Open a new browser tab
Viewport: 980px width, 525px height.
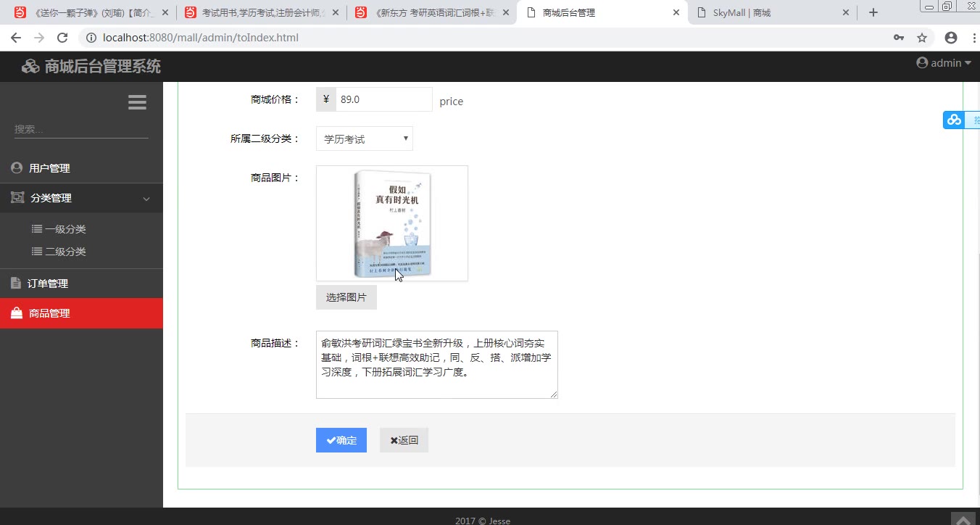pyautogui.click(x=873, y=12)
